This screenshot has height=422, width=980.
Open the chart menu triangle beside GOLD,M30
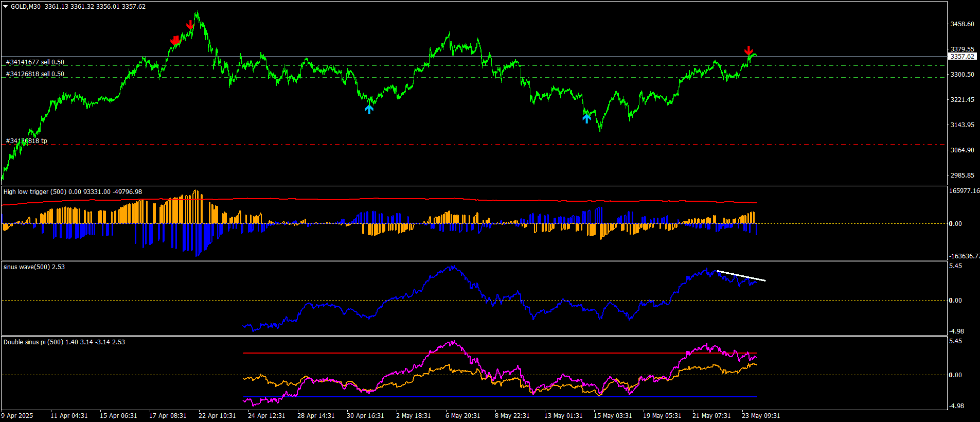click(x=6, y=7)
